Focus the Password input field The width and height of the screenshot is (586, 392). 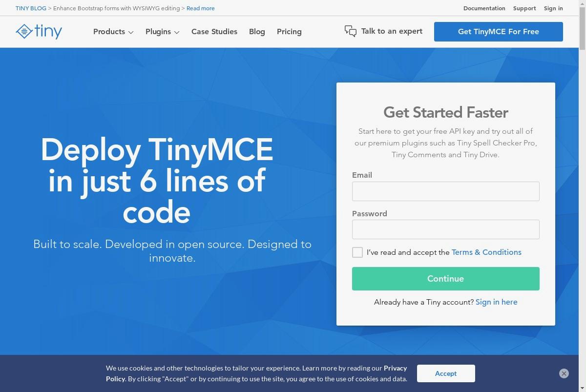446,229
